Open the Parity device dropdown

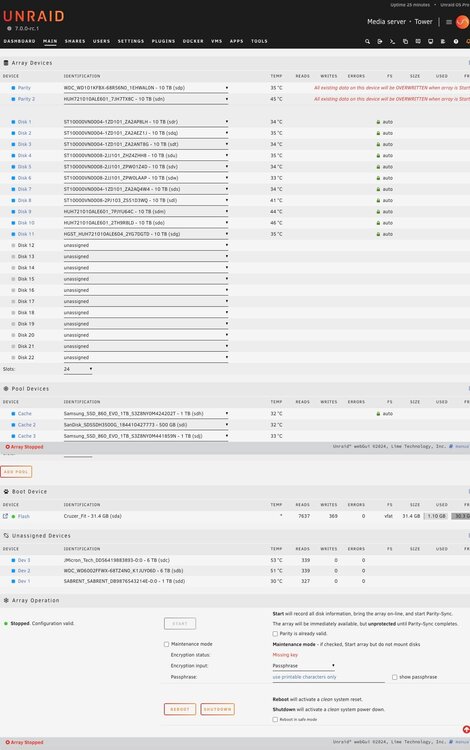146,88
